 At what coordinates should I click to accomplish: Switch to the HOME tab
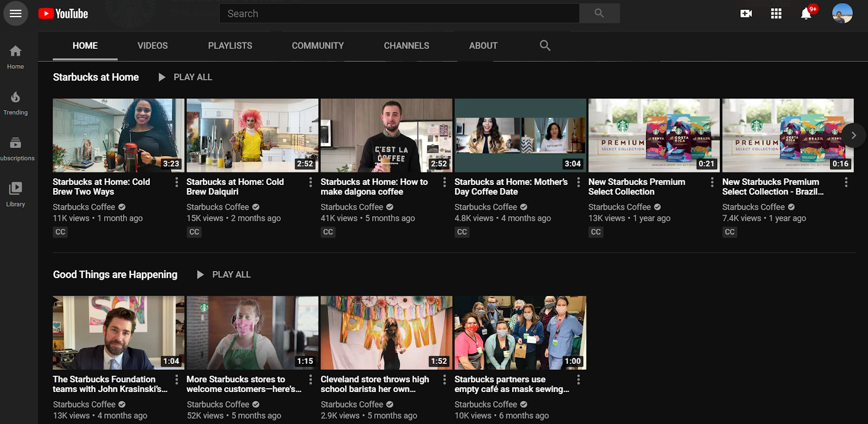coord(85,46)
